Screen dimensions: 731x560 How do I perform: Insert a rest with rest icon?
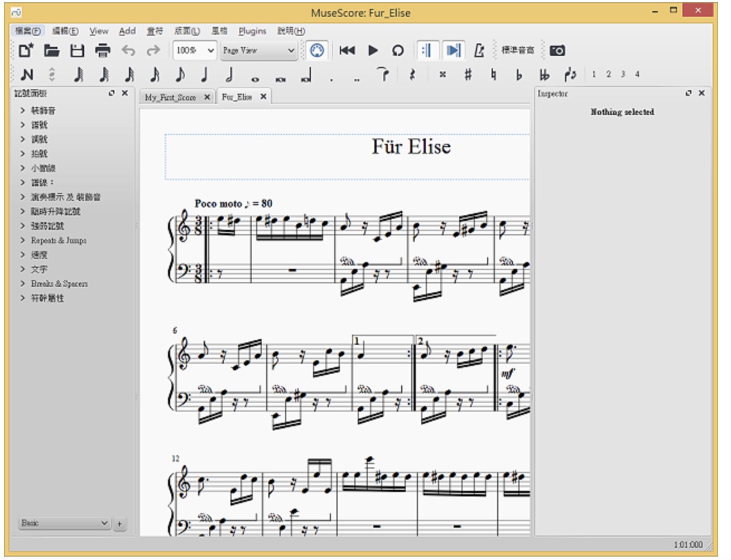(412, 74)
